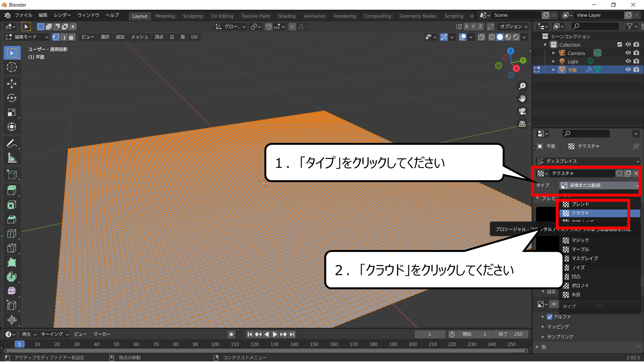Screen dimensions: 644x362
Task: Expand the Camera tree item
Action: pyautogui.click(x=554, y=53)
